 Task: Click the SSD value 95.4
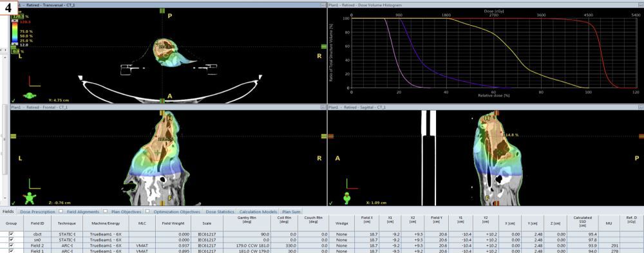592,234
